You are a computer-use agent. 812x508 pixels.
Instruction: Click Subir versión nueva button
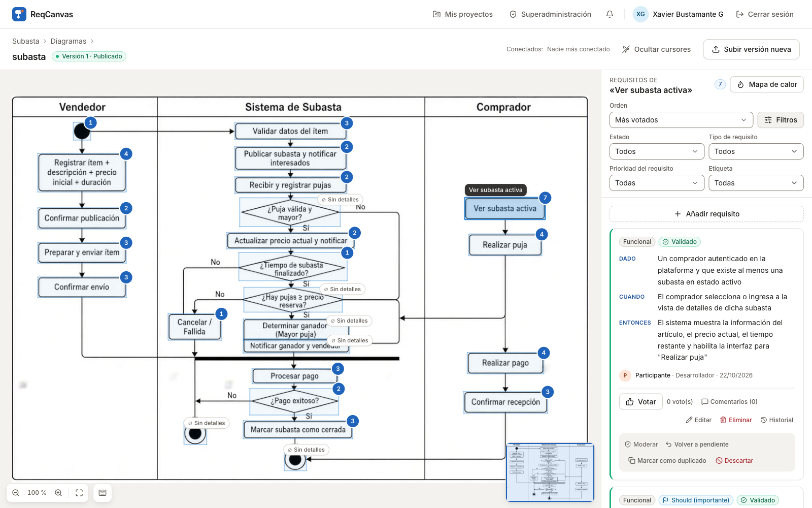click(751, 49)
